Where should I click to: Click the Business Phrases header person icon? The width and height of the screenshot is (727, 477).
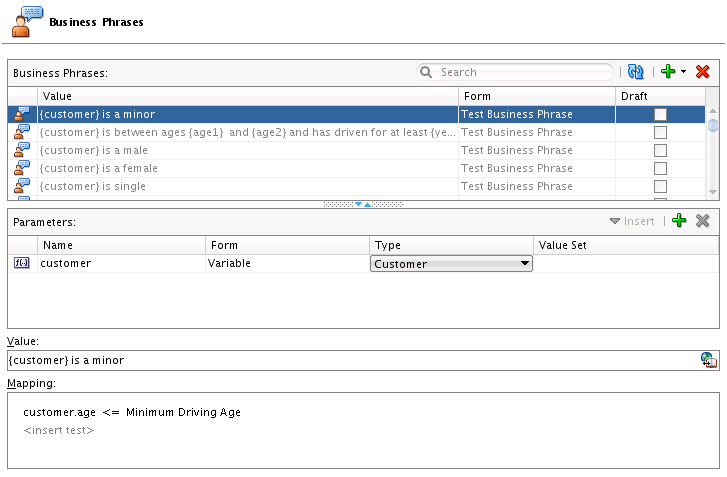pos(27,21)
